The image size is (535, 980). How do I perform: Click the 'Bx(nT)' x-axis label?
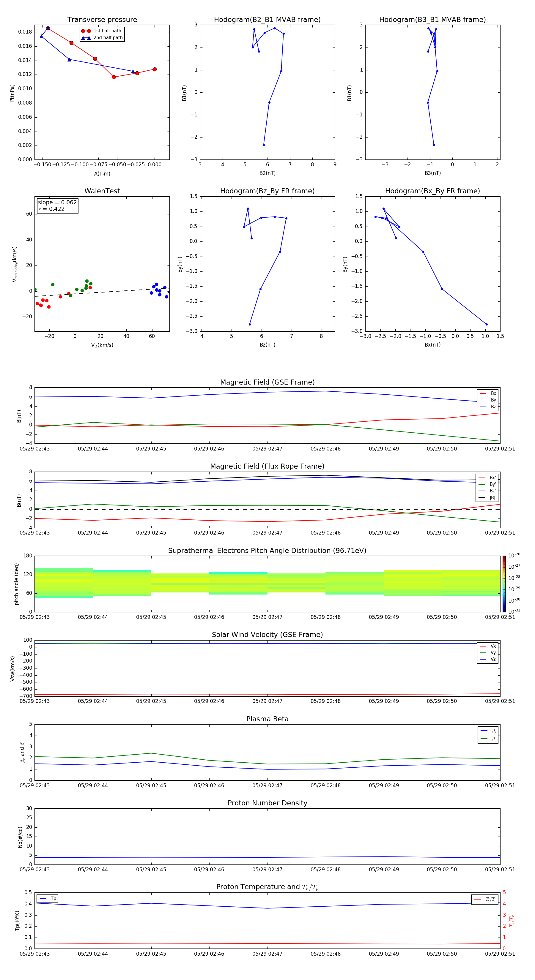pyautogui.click(x=432, y=345)
